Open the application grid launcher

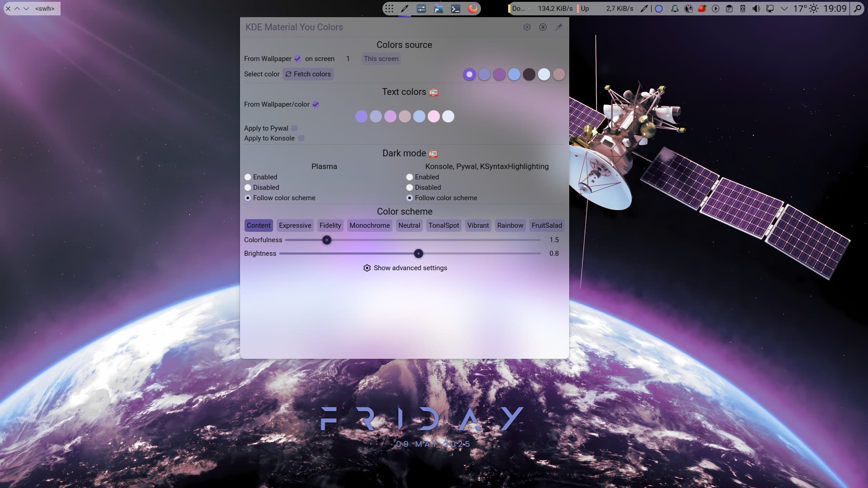click(389, 9)
